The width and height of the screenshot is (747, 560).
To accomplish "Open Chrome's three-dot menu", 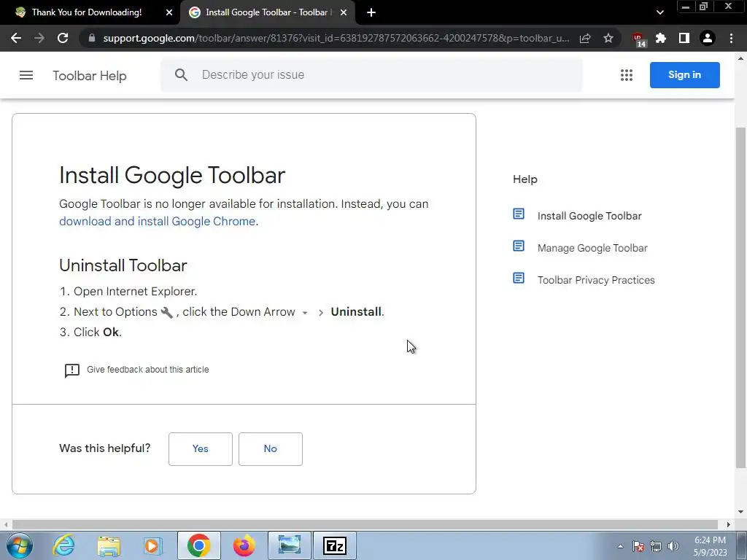I will [731, 38].
